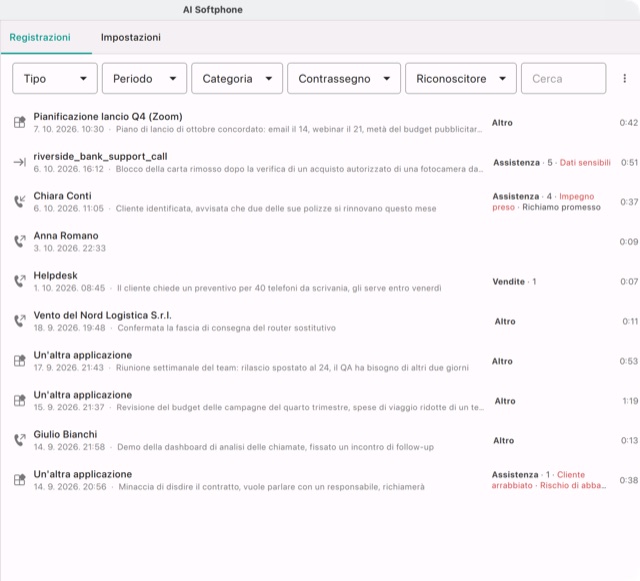Select the Chiara Conti recording title
Viewport: 640px width, 581px height.
[x=62, y=196]
